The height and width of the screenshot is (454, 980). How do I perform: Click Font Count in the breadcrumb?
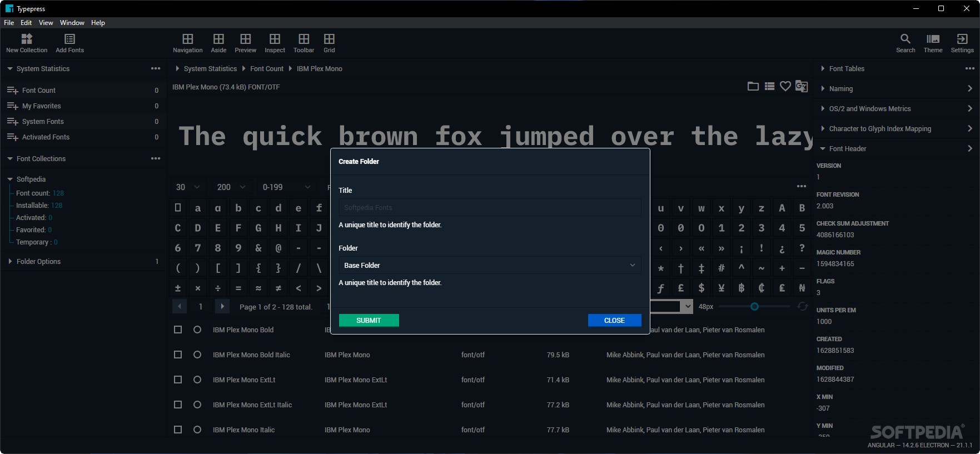(x=267, y=68)
